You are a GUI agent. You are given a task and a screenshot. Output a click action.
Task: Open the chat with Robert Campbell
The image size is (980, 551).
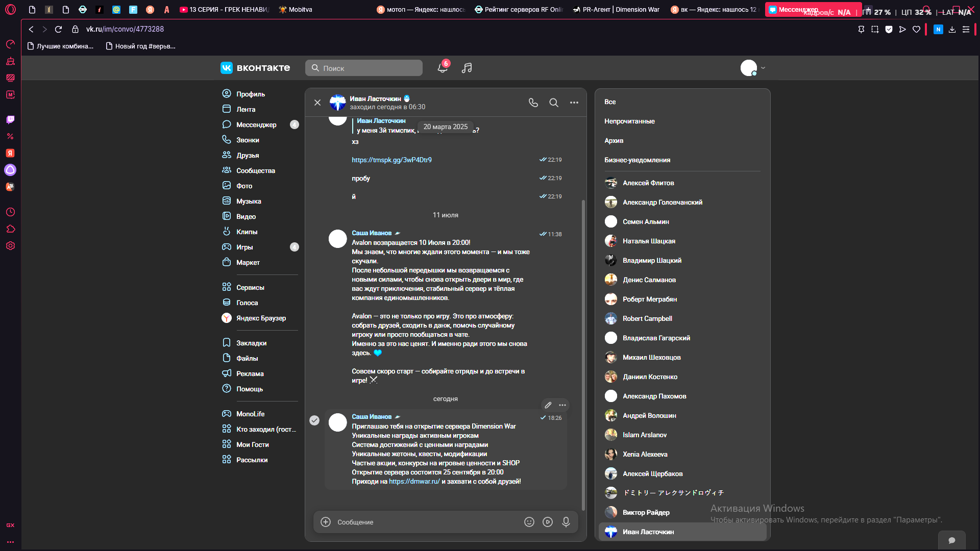pyautogui.click(x=682, y=318)
